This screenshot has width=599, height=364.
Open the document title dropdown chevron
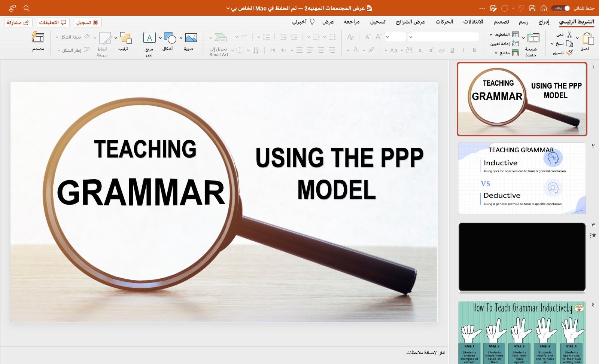[228, 8]
